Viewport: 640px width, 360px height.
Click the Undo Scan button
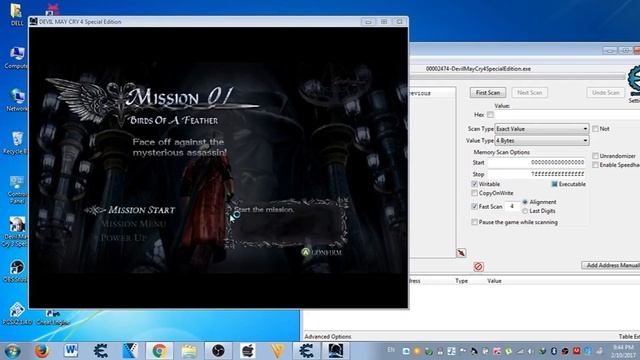pos(606,93)
